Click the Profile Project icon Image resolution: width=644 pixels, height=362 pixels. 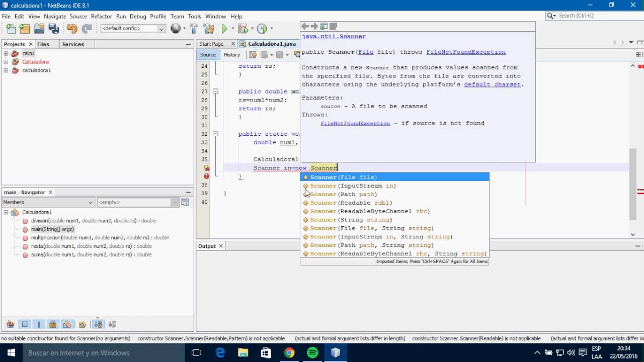(x=262, y=29)
